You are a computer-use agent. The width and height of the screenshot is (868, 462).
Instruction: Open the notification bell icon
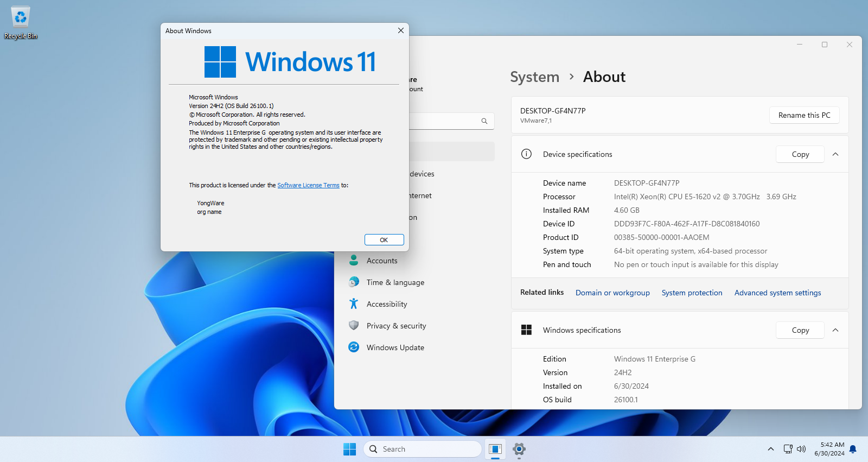click(x=853, y=449)
